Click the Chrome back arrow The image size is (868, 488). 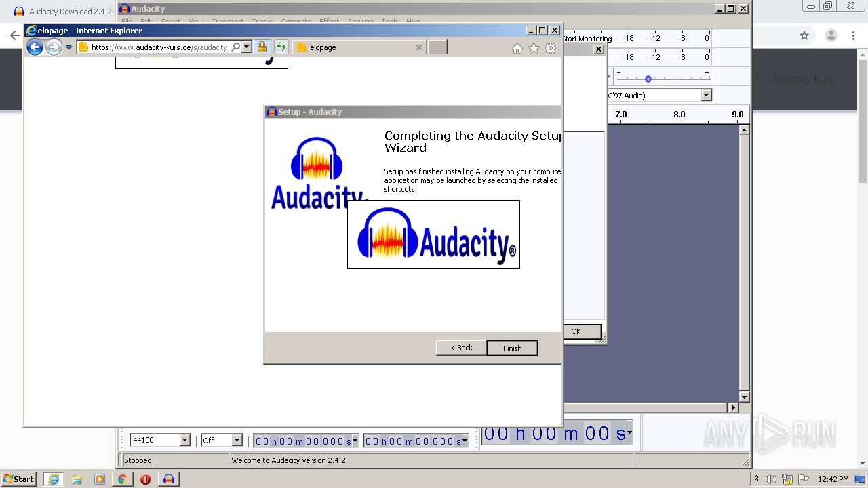(x=14, y=35)
